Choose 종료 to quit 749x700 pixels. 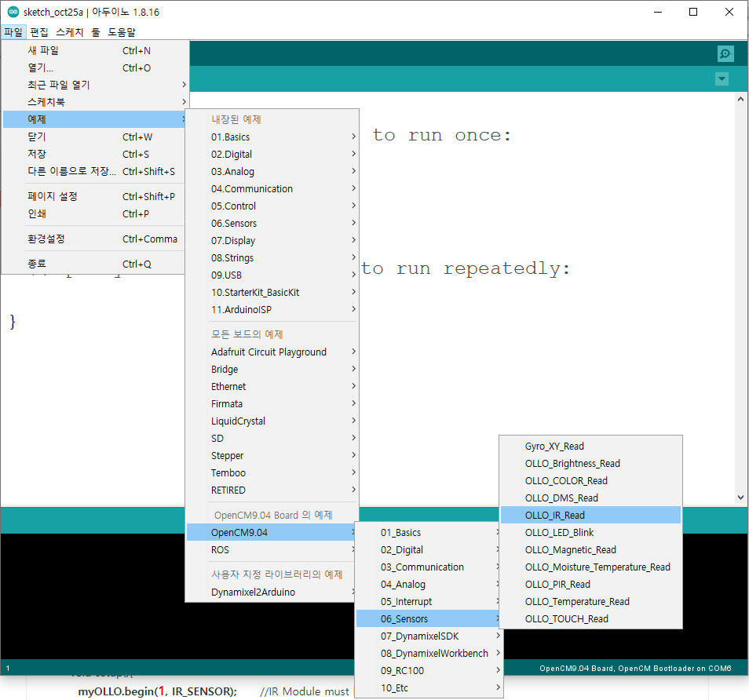coord(93,264)
